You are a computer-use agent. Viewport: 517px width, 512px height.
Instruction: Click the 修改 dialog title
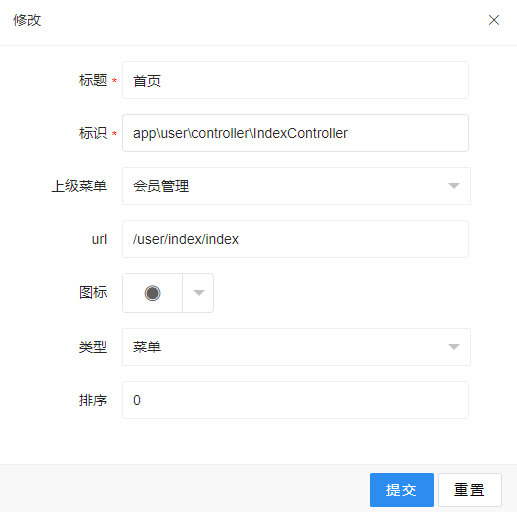tap(27, 20)
